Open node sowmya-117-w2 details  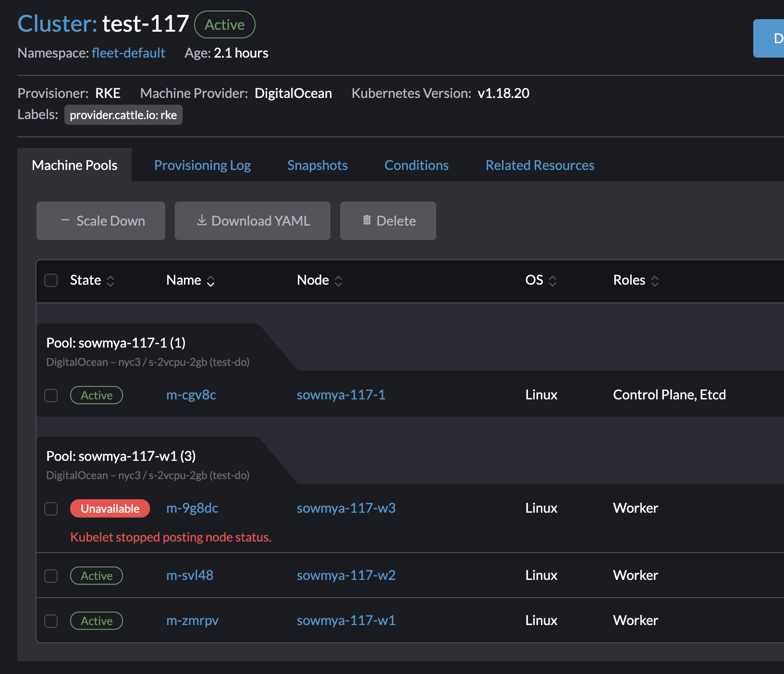[345, 576]
